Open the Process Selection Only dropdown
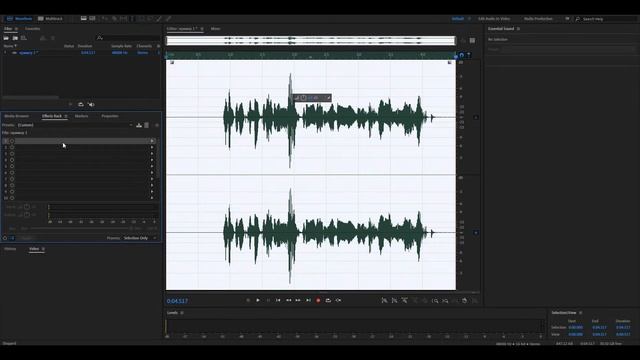 [140, 238]
